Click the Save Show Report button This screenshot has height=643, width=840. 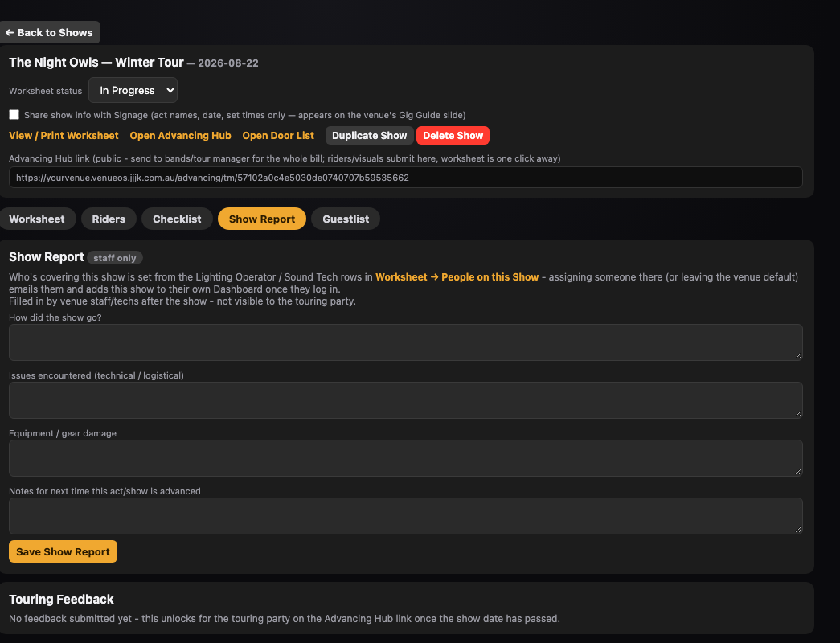coord(64,551)
